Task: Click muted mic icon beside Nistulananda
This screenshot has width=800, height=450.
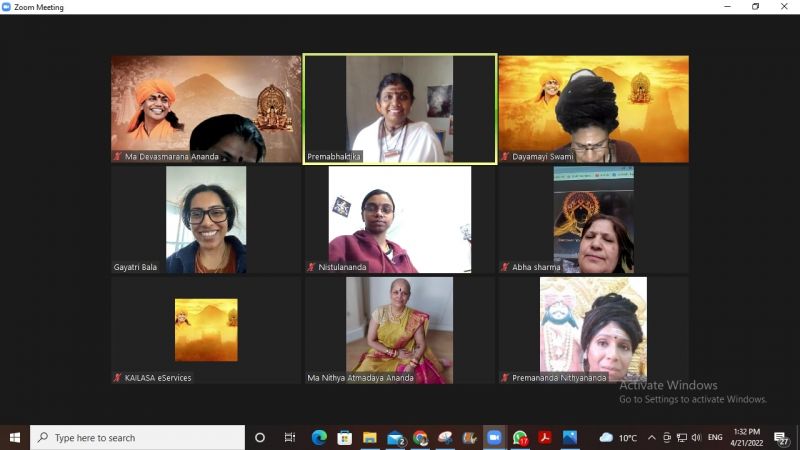Action: [311, 268]
